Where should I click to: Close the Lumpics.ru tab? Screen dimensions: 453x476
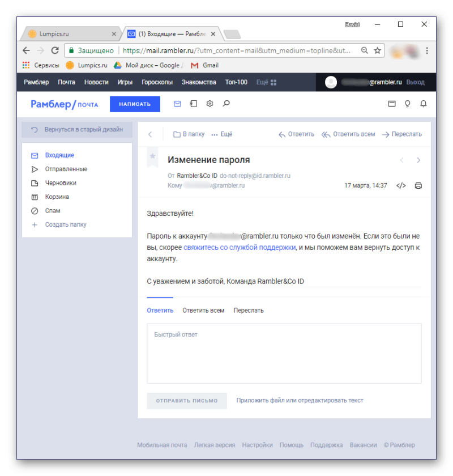pos(114,34)
